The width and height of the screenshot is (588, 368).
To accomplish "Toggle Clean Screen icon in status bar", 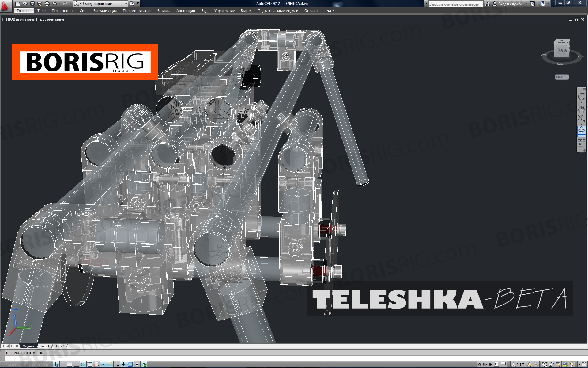I will tap(584, 364).
